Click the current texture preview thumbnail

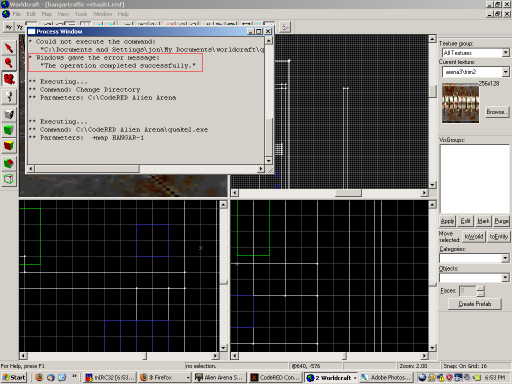pos(460,103)
